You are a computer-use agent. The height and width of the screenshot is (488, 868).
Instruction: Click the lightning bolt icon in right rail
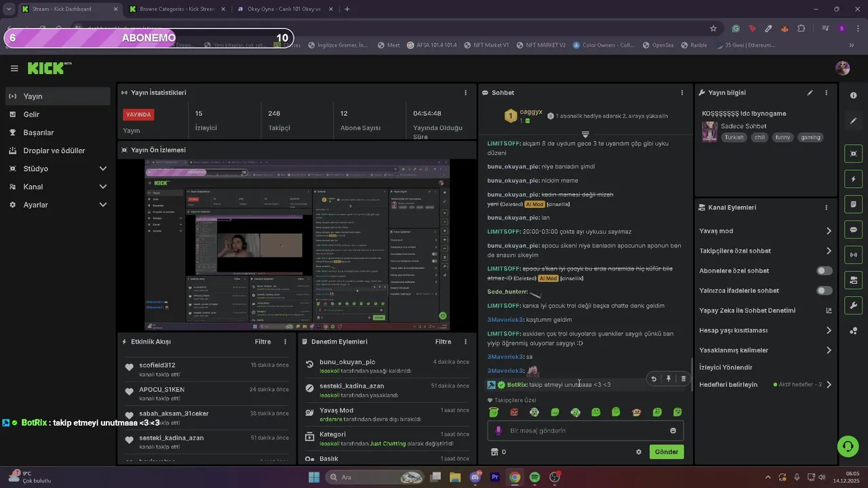(x=853, y=179)
